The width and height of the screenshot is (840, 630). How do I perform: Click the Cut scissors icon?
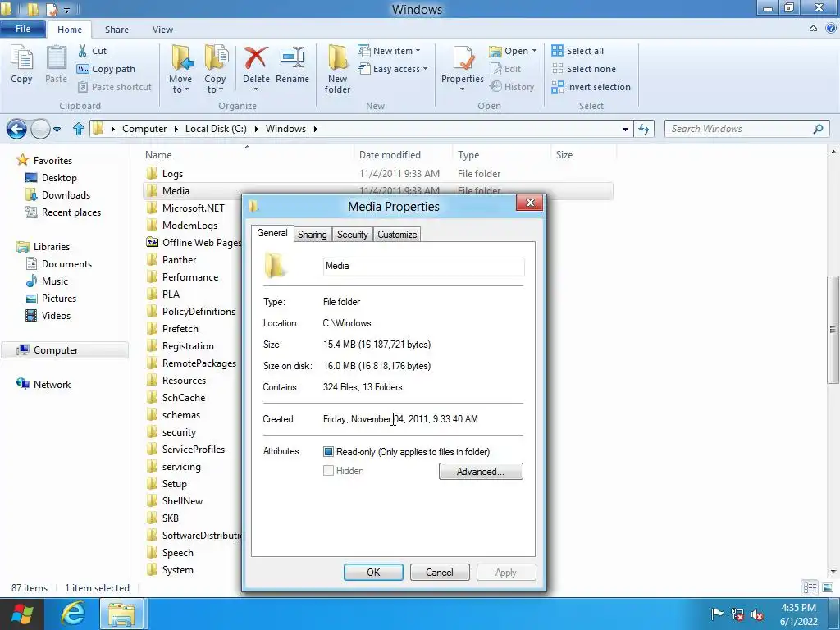tap(83, 51)
